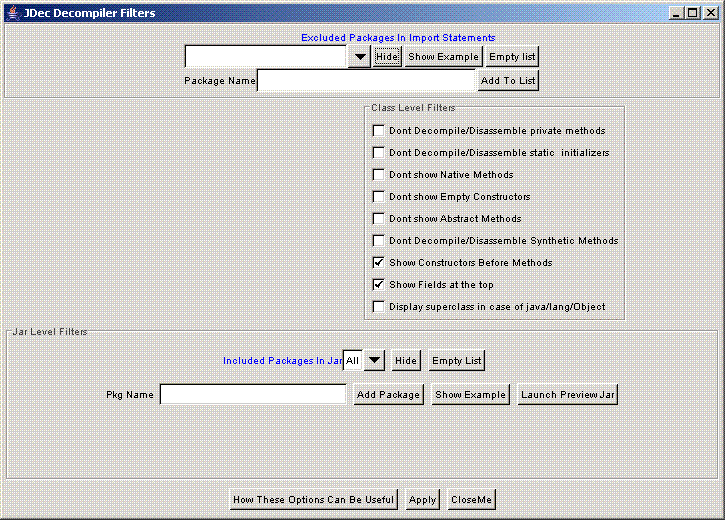
Task: Toggle Dont Decompile/Disassemble static initializers checkbox
Action: click(x=378, y=153)
